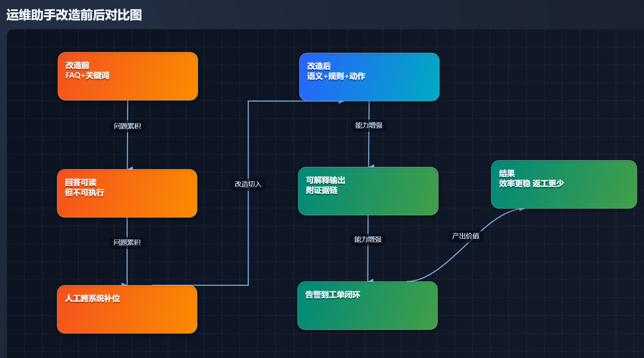Select the blue 改造后 语义+规则+动作 node
Screen dimensions: 644x358
[369, 76]
